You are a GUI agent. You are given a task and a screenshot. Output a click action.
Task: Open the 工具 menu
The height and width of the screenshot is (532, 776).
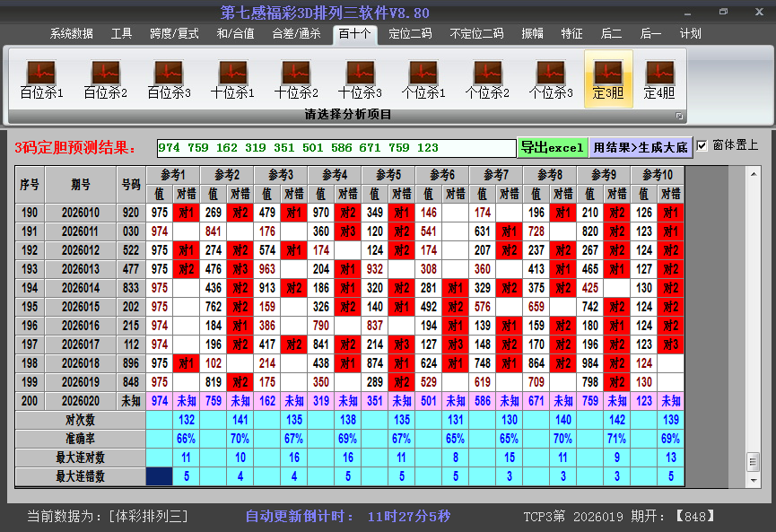coord(122,33)
